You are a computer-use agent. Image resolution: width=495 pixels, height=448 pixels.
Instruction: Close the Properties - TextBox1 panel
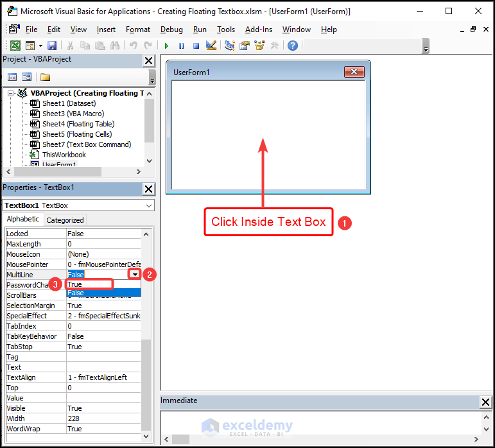pyautogui.click(x=148, y=189)
